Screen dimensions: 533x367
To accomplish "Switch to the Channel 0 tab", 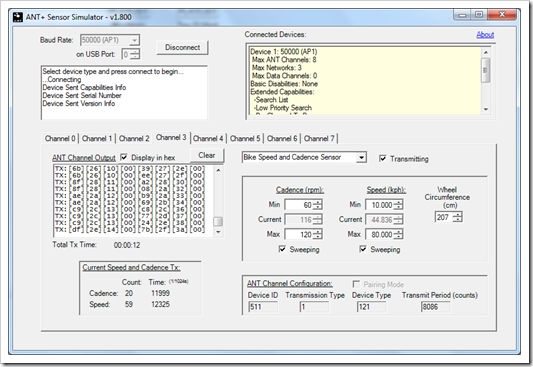I will pyautogui.click(x=60, y=139).
